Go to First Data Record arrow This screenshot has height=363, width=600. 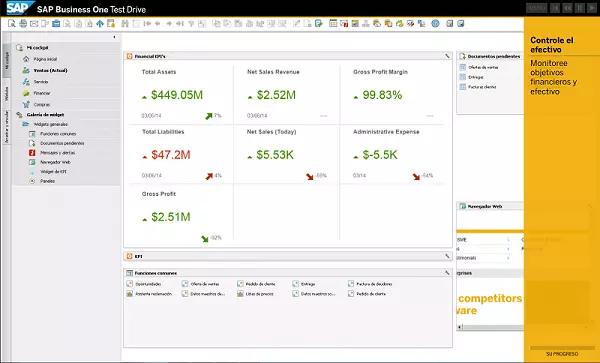click(147, 24)
